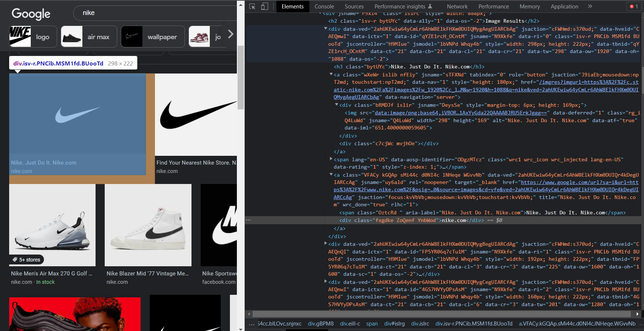Click the breadcrumb overflow ellipsis on the left
Screen dimensions: 644x331
point(252,324)
